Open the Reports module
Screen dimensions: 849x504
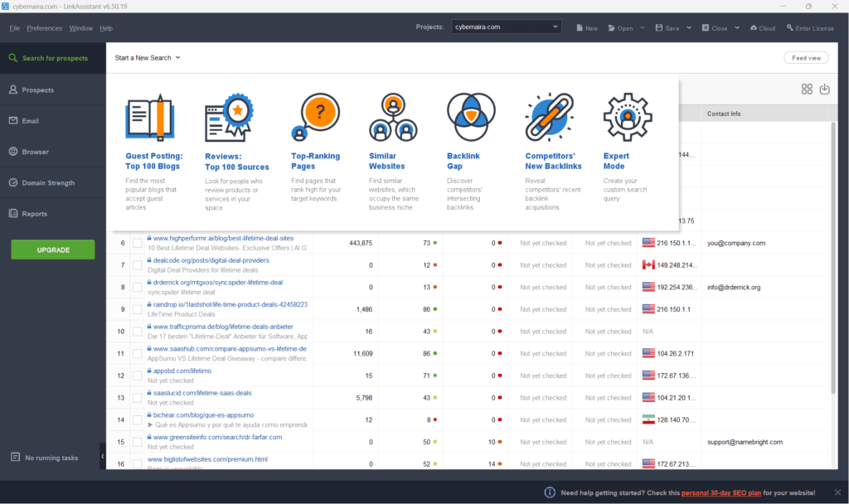click(53, 213)
